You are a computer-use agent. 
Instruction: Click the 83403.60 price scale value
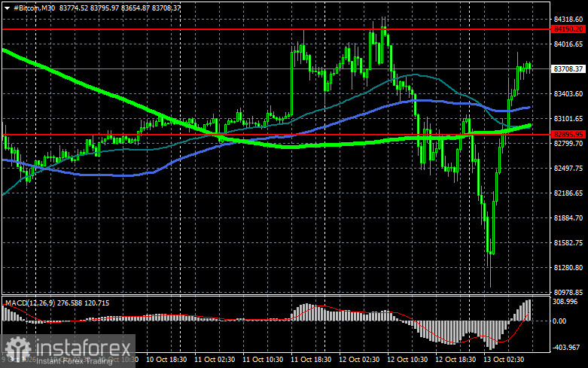pyautogui.click(x=568, y=93)
